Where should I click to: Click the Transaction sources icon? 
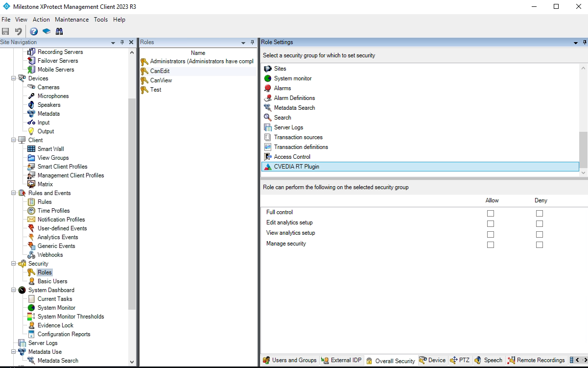coord(268,137)
